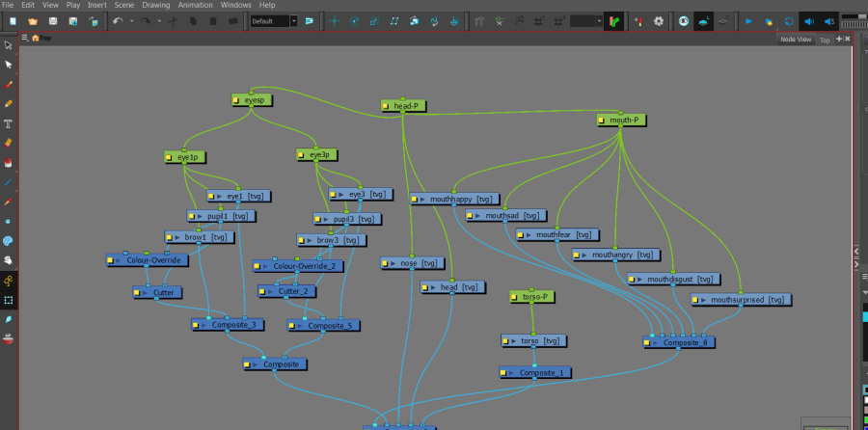Select the Composite_1 node
This screenshot has height=430, width=868.
click(534, 373)
